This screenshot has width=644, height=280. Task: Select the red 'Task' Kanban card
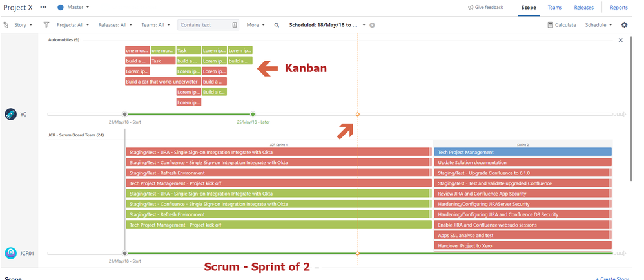pos(163,61)
